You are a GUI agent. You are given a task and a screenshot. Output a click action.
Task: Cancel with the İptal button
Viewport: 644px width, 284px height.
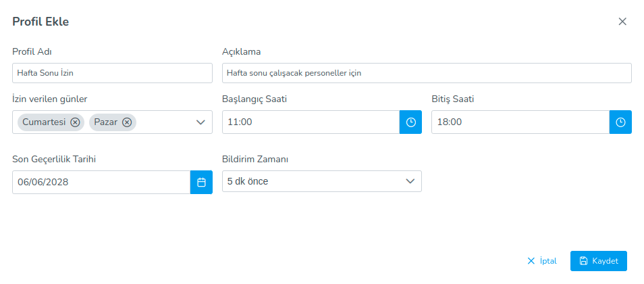click(542, 261)
